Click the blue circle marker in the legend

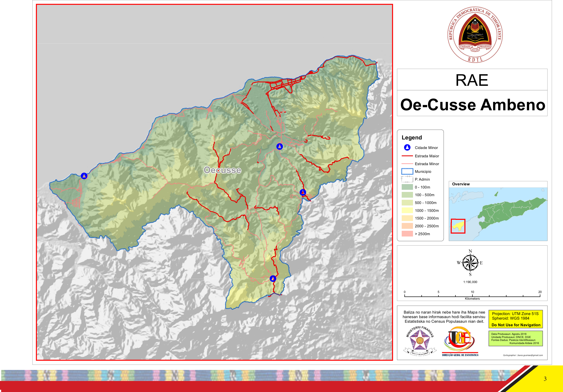pyautogui.click(x=407, y=147)
